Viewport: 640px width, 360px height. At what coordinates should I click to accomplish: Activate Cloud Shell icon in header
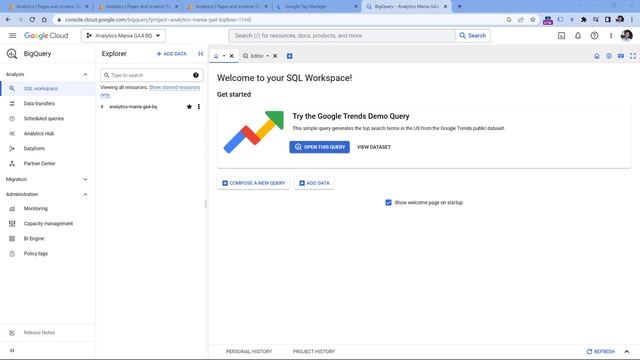562,36
